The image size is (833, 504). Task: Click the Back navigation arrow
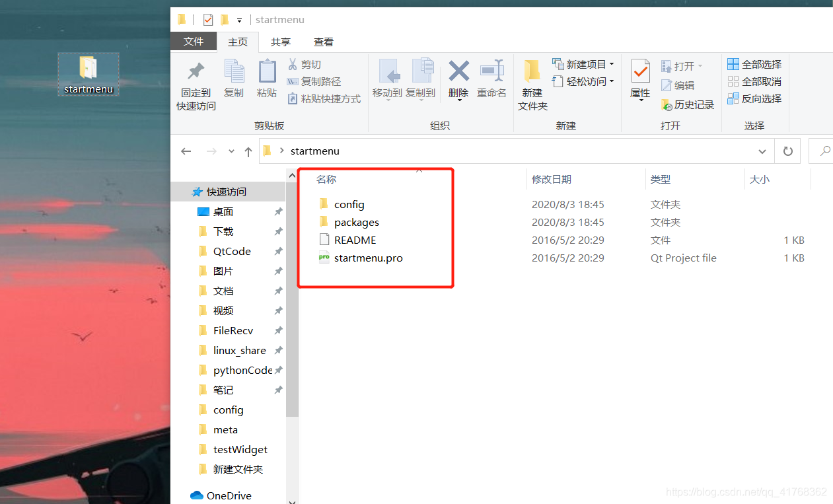click(186, 151)
